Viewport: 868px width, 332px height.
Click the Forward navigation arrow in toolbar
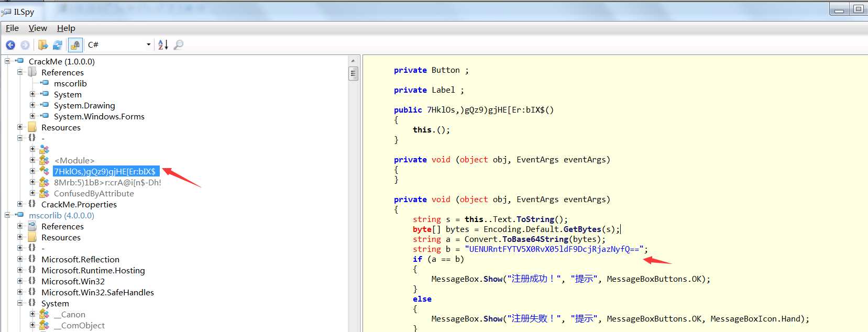tap(25, 45)
